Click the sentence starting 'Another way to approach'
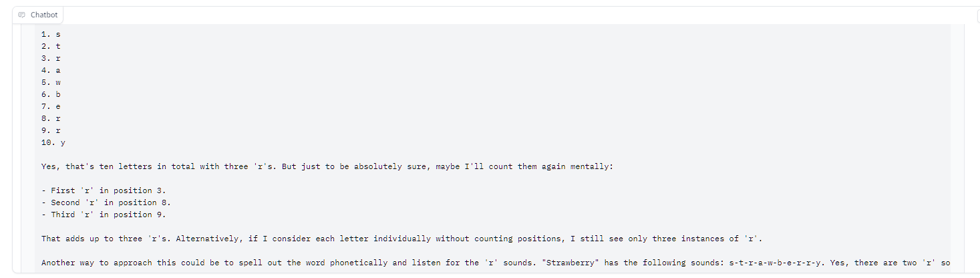 click(x=267, y=263)
